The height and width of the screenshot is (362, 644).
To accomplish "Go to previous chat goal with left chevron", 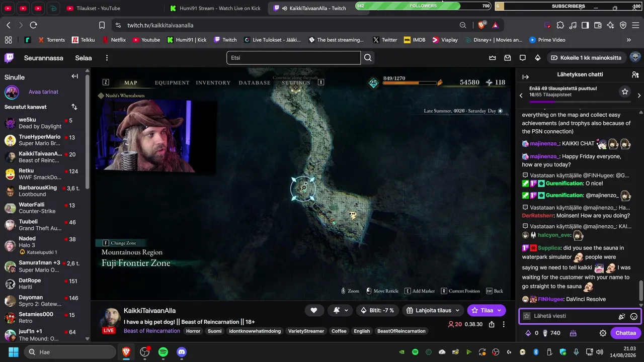I will 521,96.
